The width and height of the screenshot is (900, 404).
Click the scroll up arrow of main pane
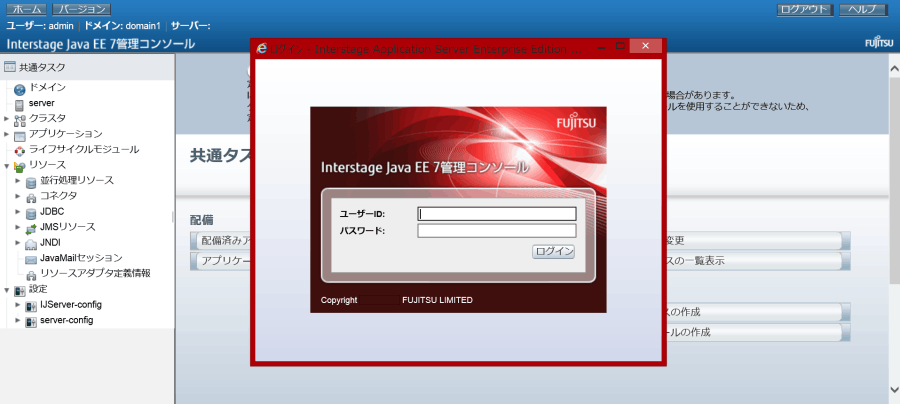pos(894,68)
